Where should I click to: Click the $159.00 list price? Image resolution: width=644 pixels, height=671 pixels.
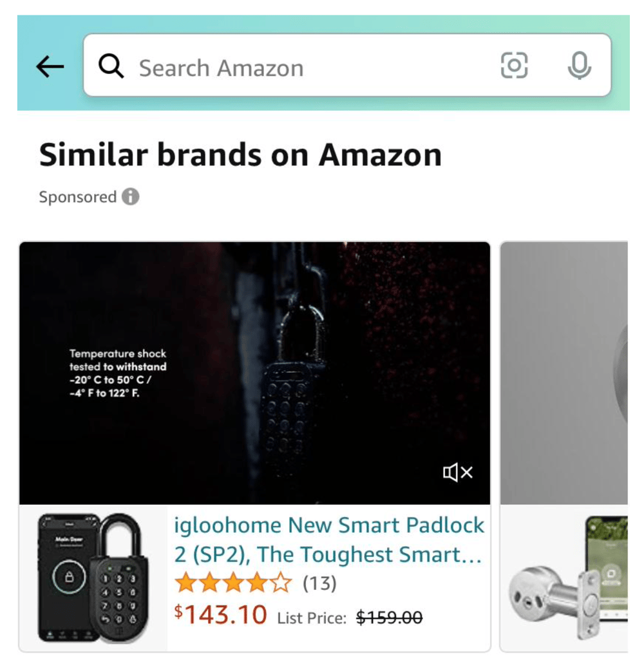coord(389,618)
